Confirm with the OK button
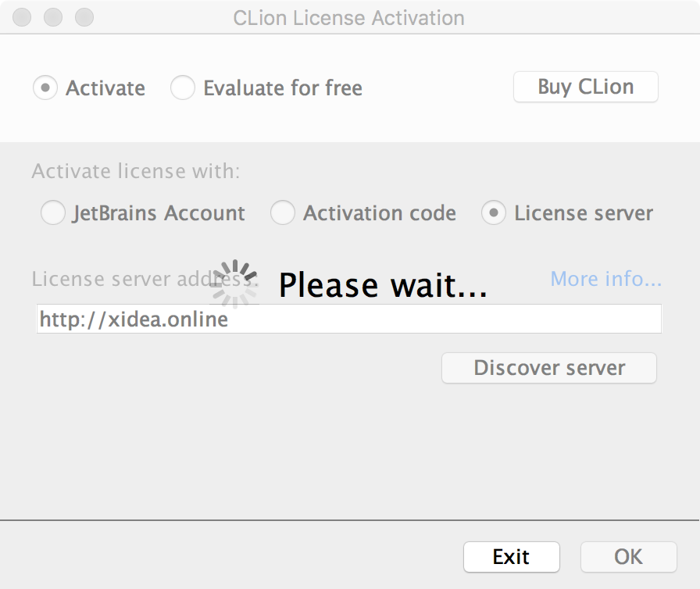The image size is (700, 589). coord(629,557)
